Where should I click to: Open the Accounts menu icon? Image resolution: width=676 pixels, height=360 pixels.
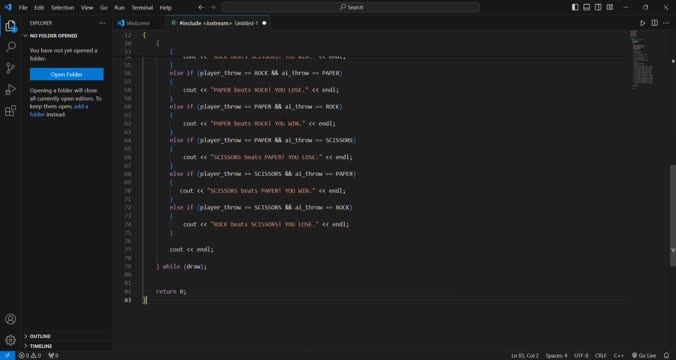coord(11,319)
